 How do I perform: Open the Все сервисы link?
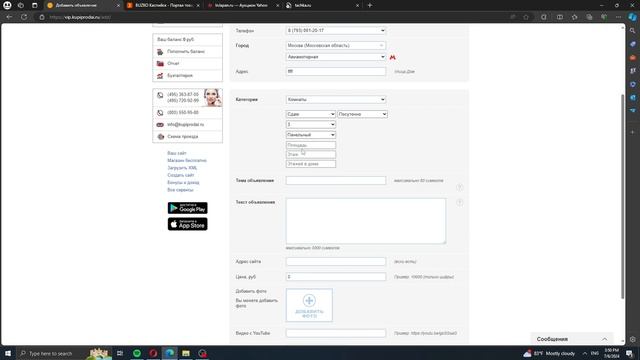click(180, 190)
